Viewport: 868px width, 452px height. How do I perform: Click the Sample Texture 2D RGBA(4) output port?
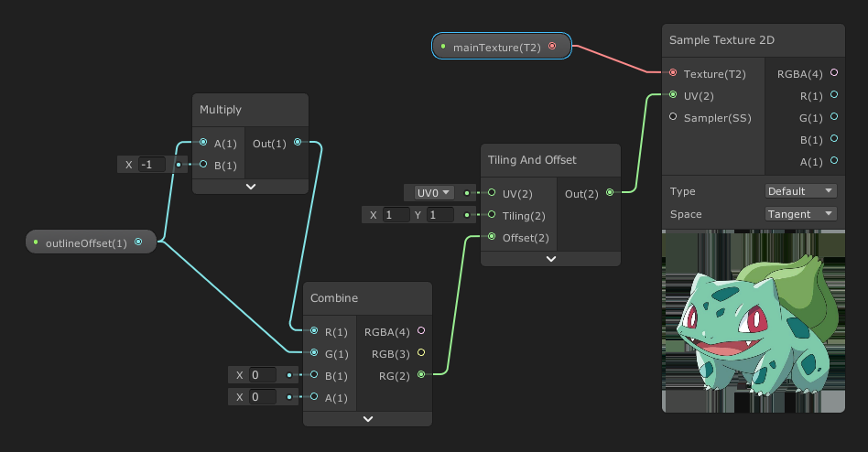(x=834, y=72)
